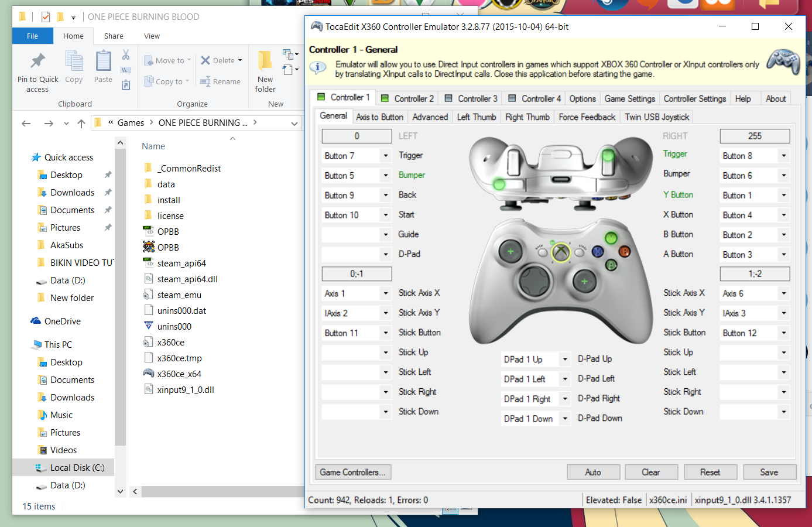
Task: Open Move to dropdown in ribbon
Action: 167,60
